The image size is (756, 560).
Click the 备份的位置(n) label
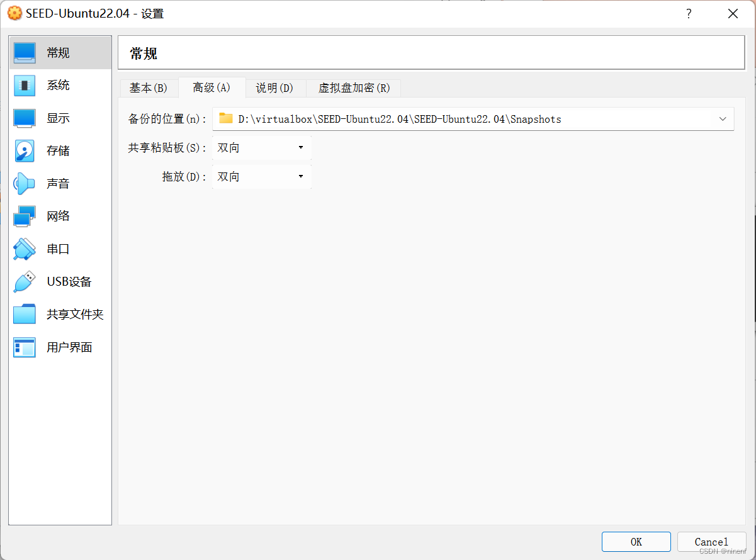click(167, 119)
